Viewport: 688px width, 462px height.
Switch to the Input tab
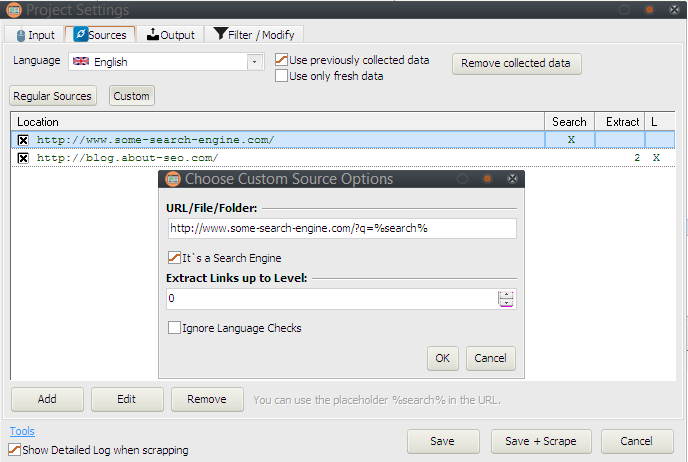(34, 35)
